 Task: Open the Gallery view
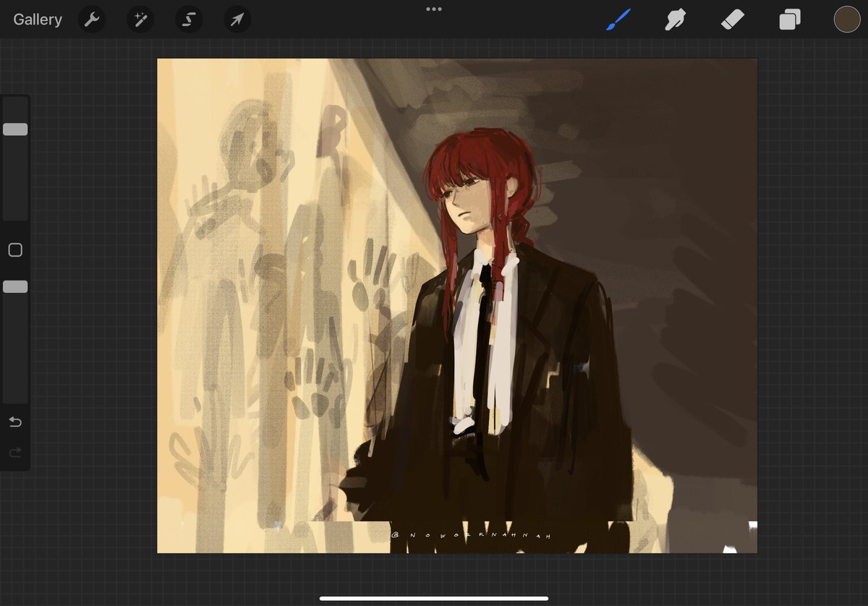[38, 20]
